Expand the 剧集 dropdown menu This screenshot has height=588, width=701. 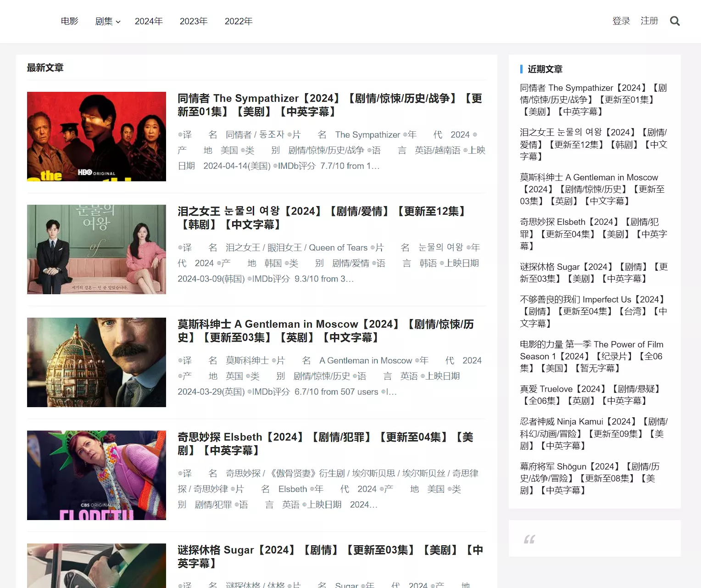[x=107, y=21]
